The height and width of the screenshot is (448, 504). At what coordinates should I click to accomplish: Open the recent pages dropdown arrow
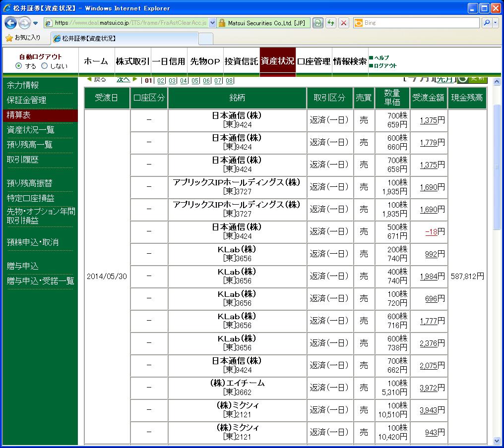[x=35, y=23]
